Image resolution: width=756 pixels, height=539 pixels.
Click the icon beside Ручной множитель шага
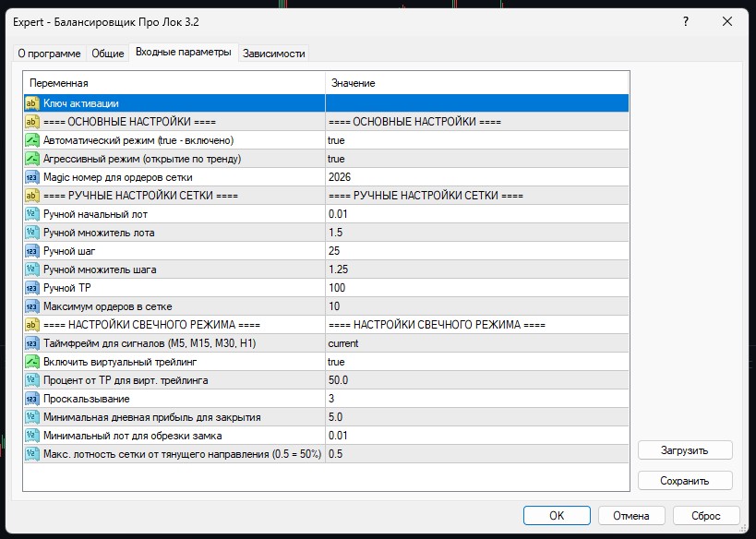tap(31, 269)
